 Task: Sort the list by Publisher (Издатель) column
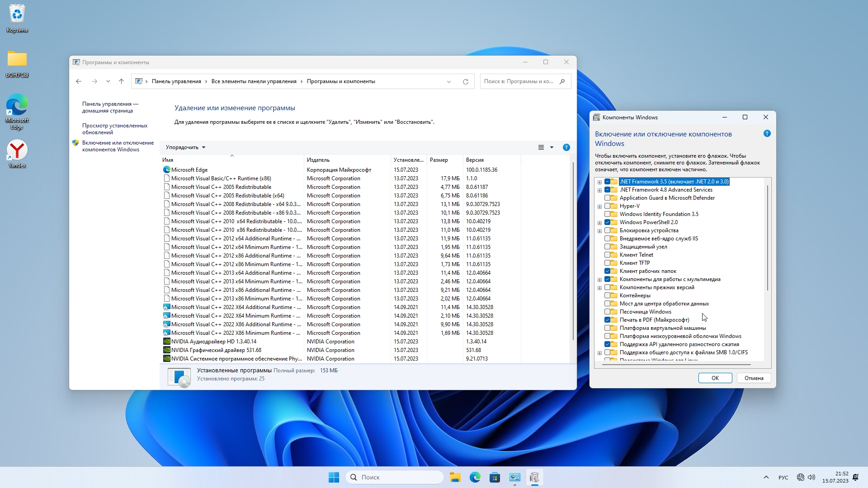click(x=318, y=160)
